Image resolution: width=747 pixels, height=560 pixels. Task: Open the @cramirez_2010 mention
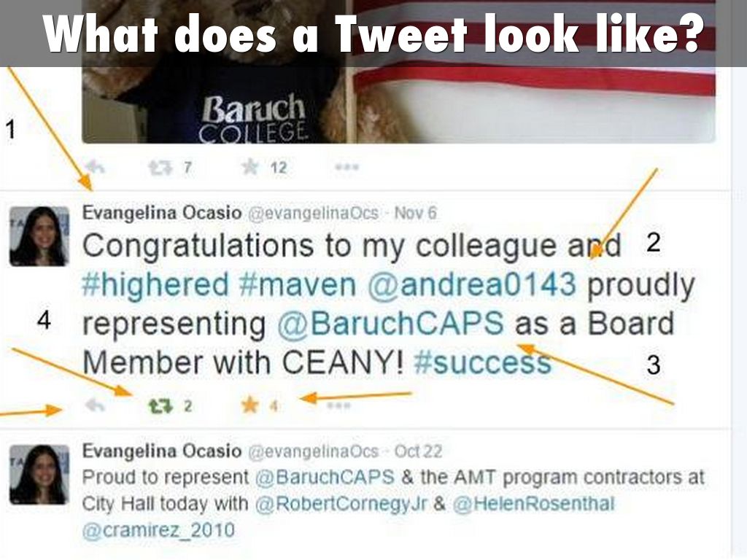pyautogui.click(x=158, y=530)
